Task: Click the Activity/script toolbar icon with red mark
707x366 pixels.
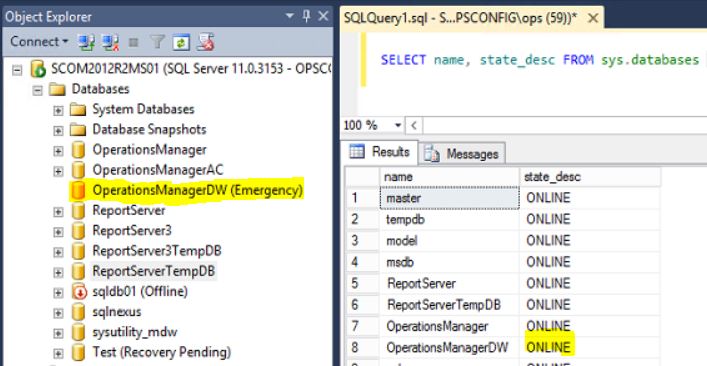Action: coord(206,42)
